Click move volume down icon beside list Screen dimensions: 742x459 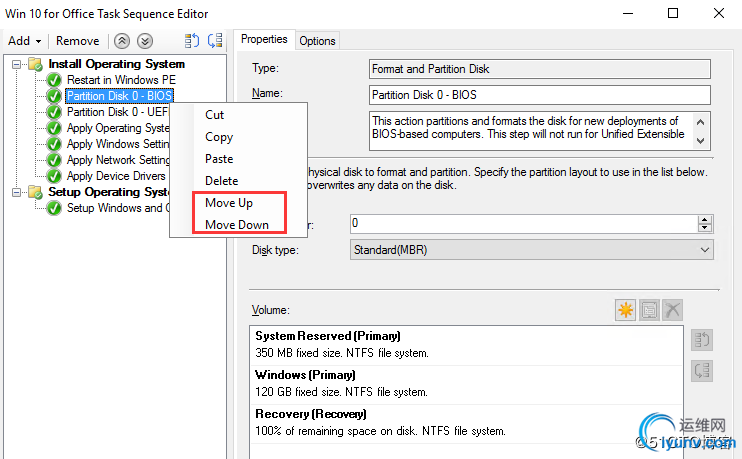(702, 371)
